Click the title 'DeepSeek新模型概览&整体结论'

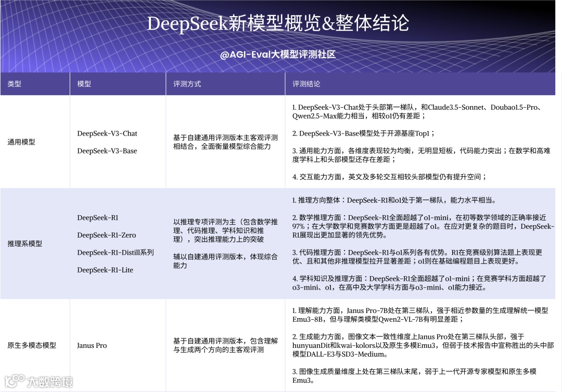[x=278, y=23]
